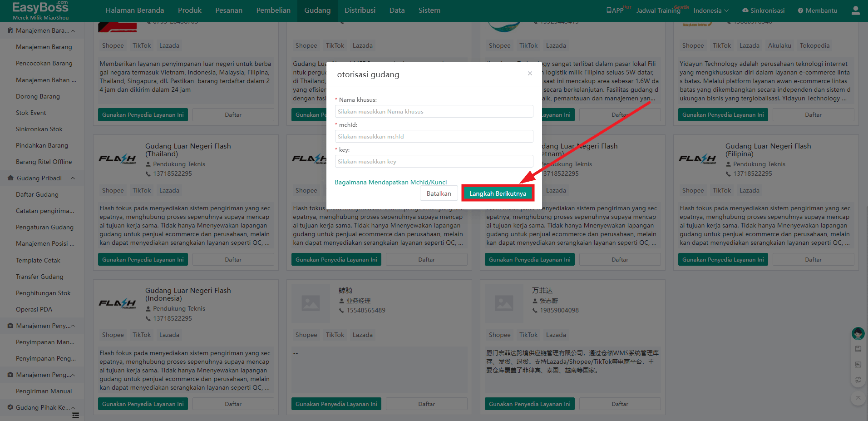Image resolution: width=868 pixels, height=421 pixels.
Task: Open Pindahkan Barang sidebar item
Action: [42, 145]
